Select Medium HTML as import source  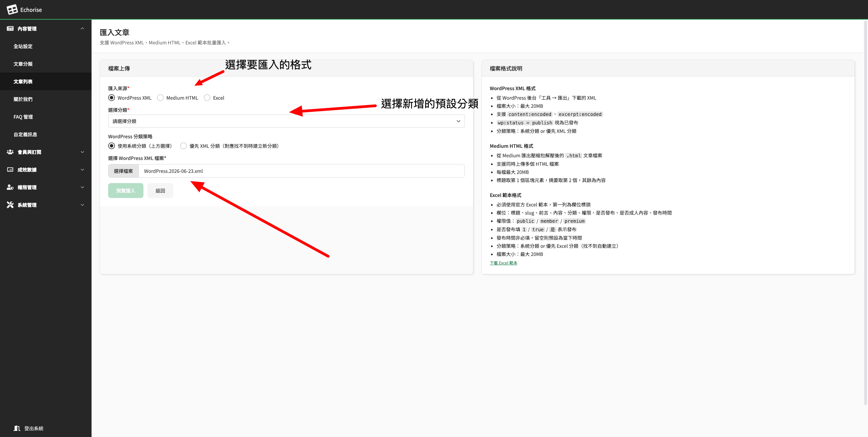(160, 98)
